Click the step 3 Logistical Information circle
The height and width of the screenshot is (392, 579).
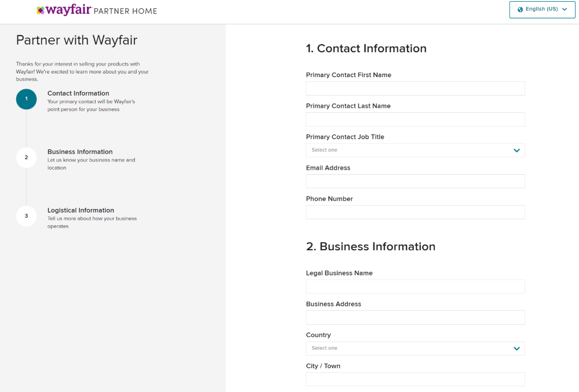26,216
